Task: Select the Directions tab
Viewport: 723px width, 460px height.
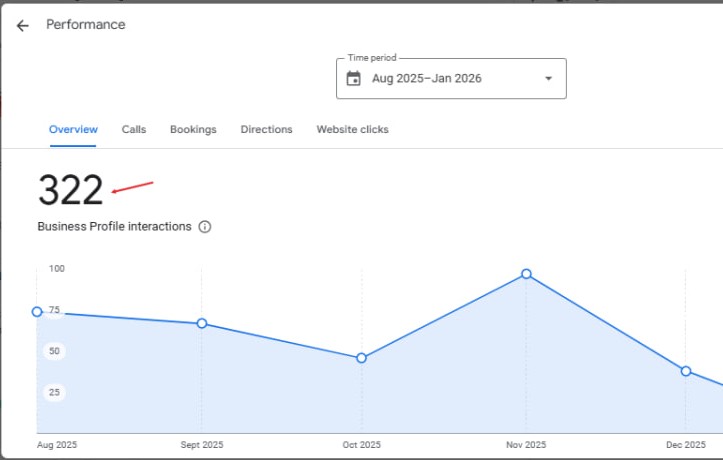Action: click(x=266, y=130)
